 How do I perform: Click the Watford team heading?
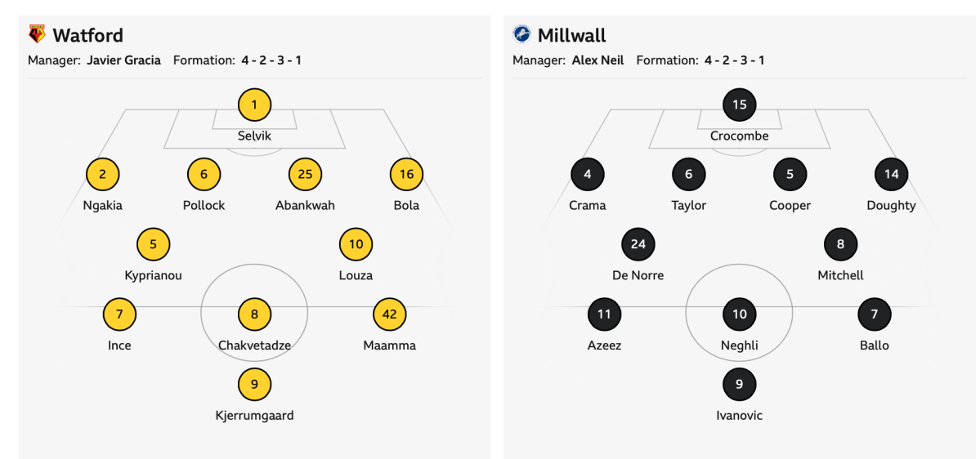[87, 35]
